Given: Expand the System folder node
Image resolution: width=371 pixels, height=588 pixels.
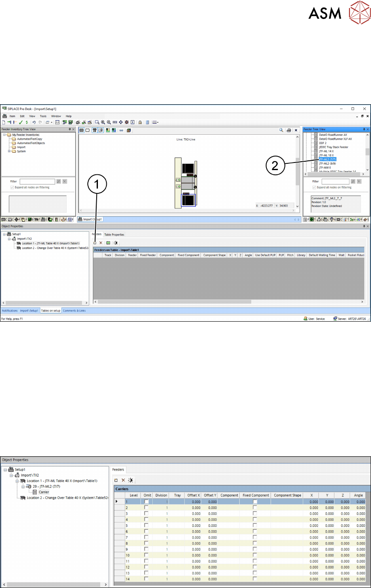Looking at the screenshot, I should (9, 151).
